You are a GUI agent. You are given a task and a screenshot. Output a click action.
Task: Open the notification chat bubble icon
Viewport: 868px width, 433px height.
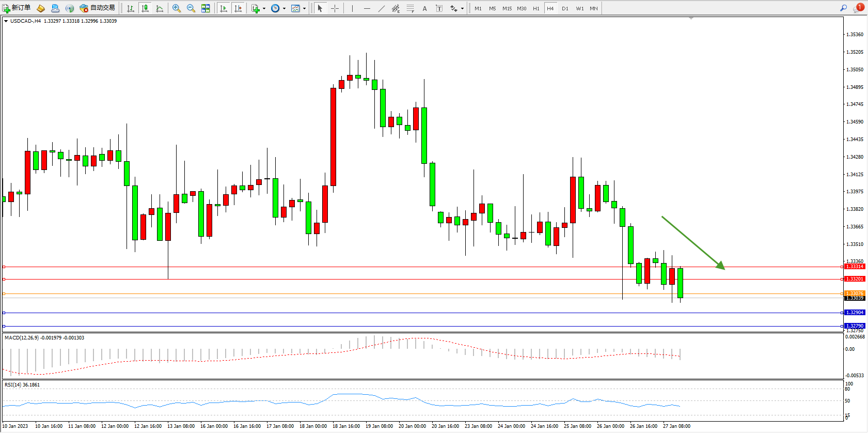tap(858, 8)
